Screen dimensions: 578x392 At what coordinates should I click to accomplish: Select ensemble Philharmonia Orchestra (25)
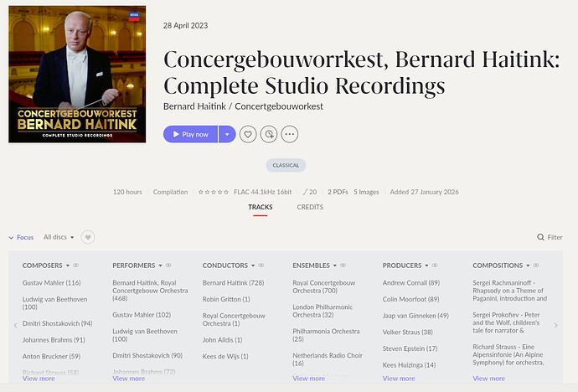(x=326, y=335)
